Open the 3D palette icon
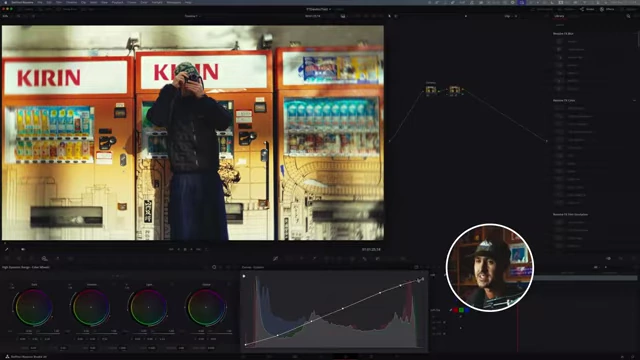Viewport: 640px width, 360px height. pyautogui.click(x=403, y=258)
